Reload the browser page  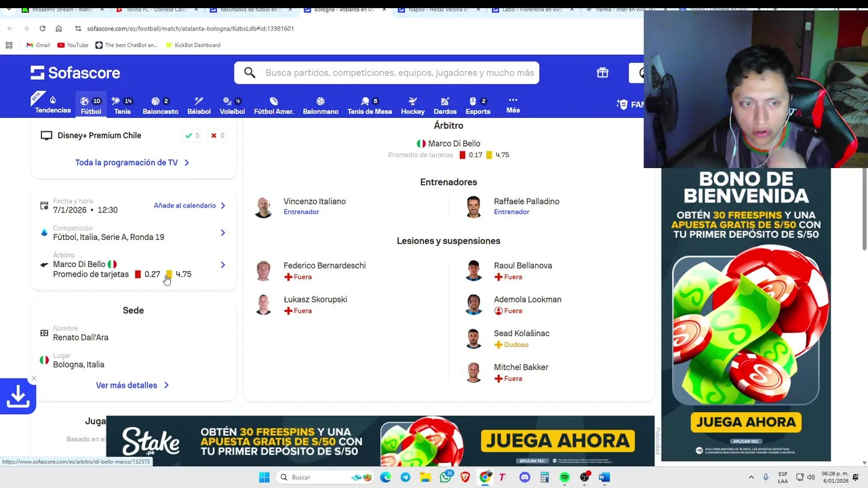(x=42, y=28)
